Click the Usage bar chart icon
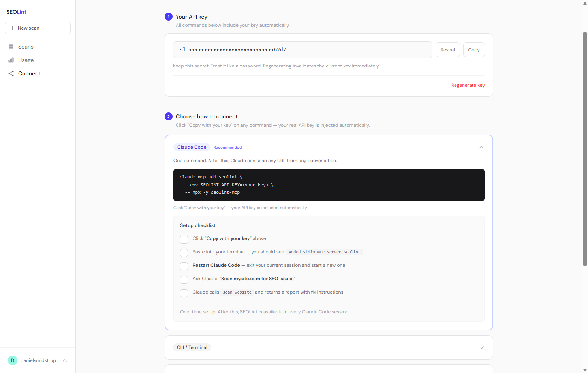 11,60
